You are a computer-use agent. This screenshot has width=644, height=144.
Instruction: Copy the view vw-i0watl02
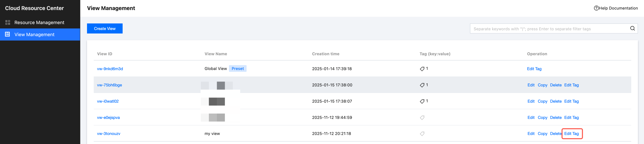coord(542,101)
